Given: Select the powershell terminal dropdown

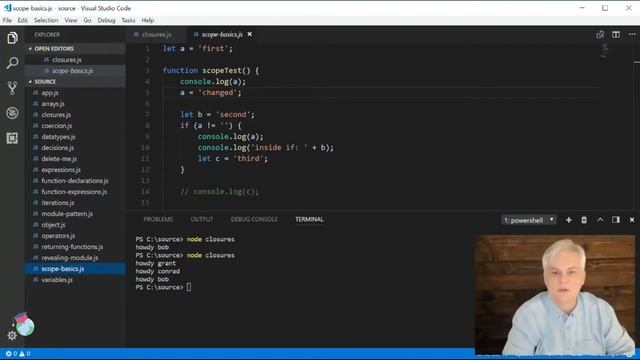Looking at the screenshot, I should (529, 220).
